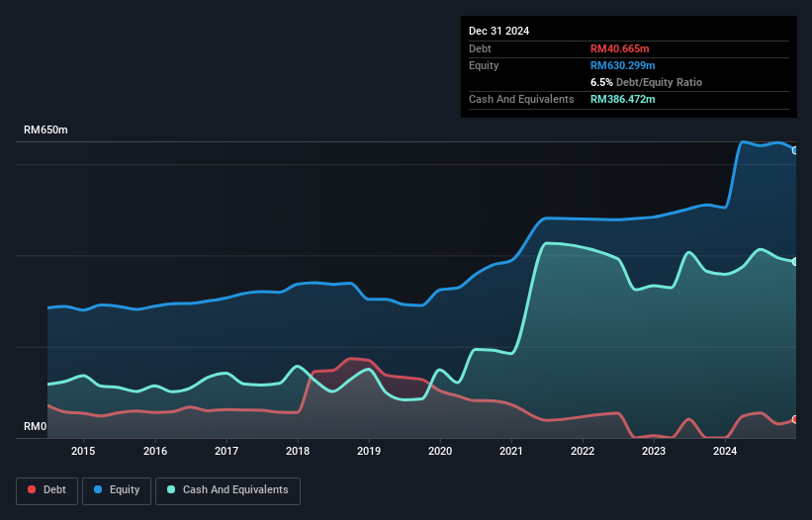Click the blue Equity endpoint marker

pyautogui.click(x=795, y=150)
